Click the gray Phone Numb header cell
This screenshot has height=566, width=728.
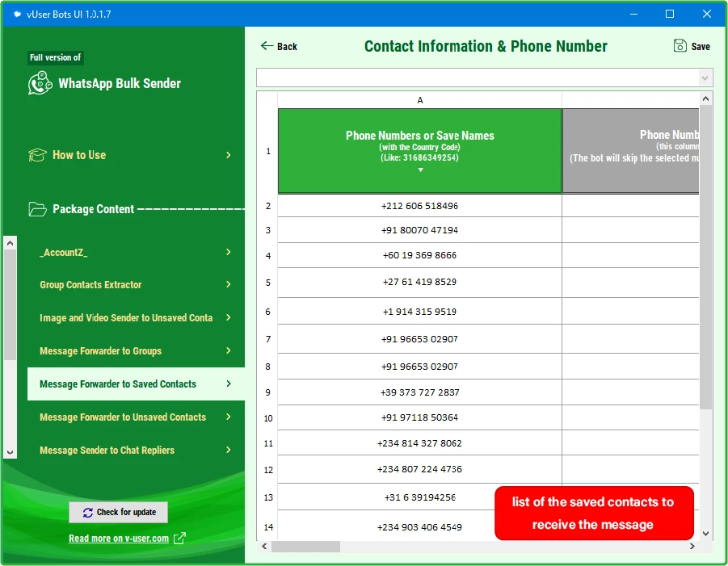pos(630,151)
